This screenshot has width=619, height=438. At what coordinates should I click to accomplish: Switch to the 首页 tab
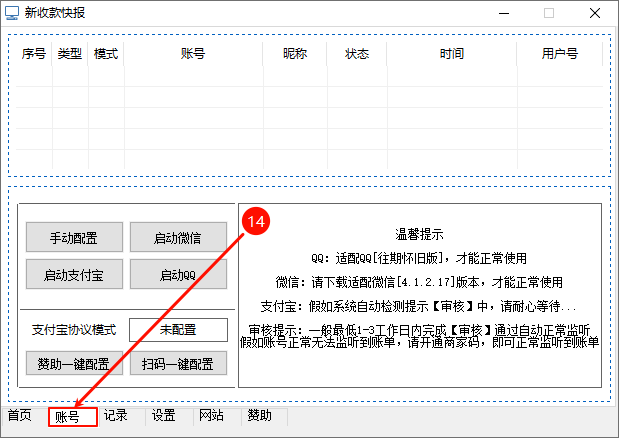[x=20, y=416]
